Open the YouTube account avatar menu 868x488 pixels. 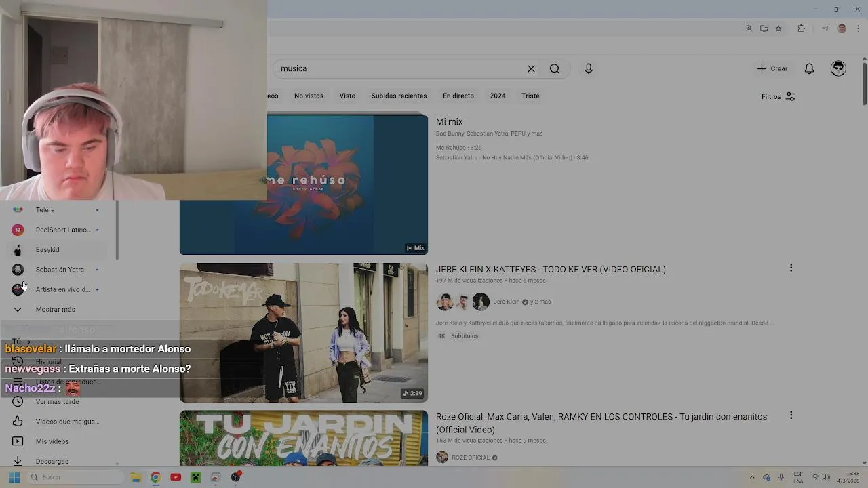click(x=838, y=68)
